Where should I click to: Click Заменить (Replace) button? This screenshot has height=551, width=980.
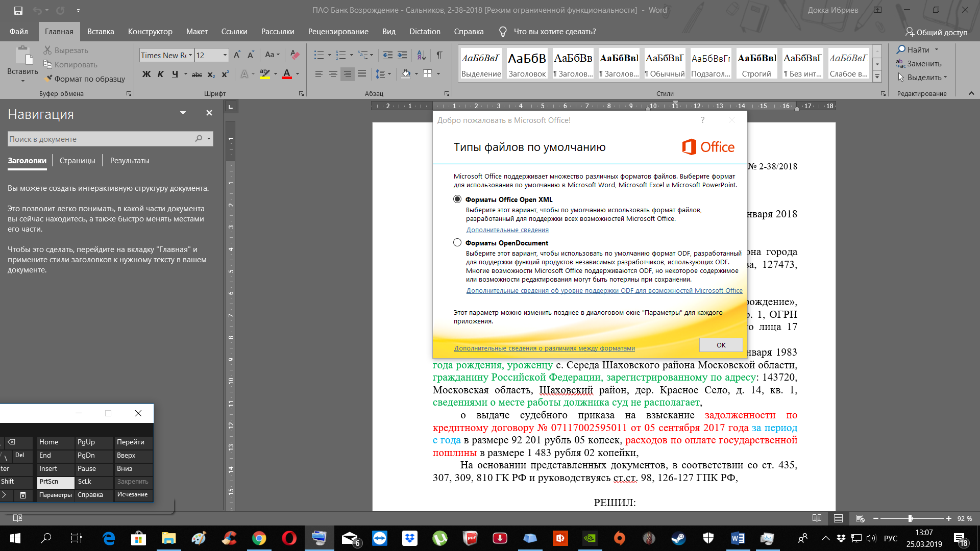coord(919,64)
